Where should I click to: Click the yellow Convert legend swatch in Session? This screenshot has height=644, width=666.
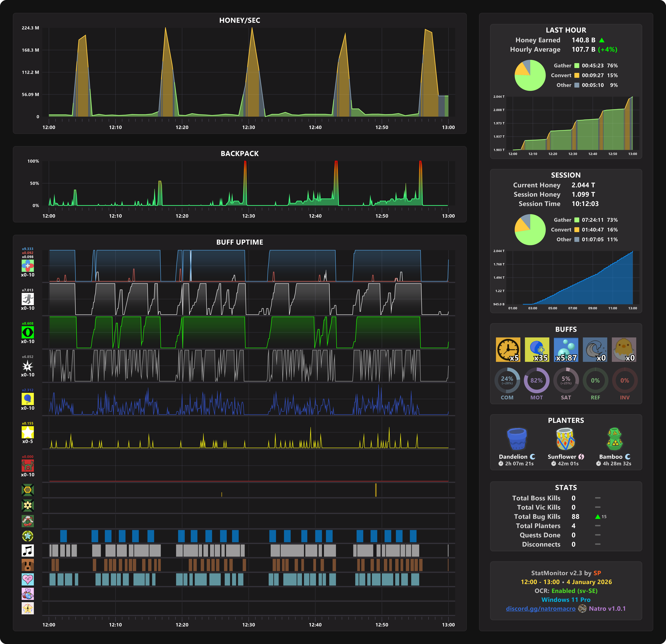tap(577, 230)
